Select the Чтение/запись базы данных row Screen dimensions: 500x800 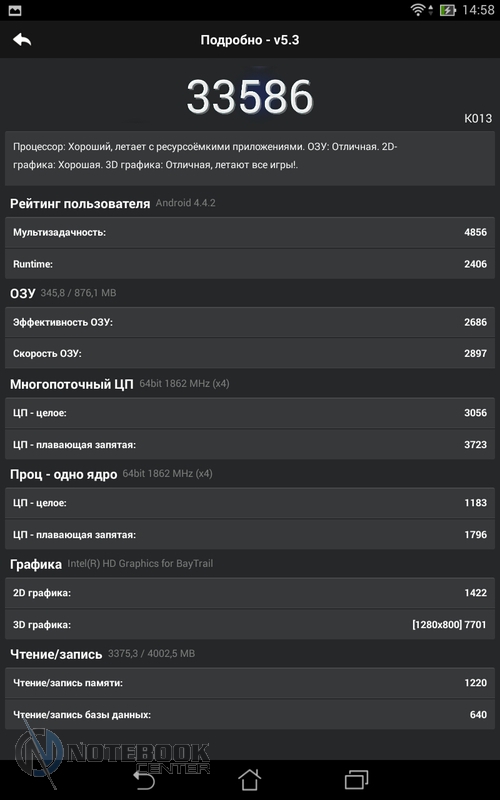[x=249, y=714]
